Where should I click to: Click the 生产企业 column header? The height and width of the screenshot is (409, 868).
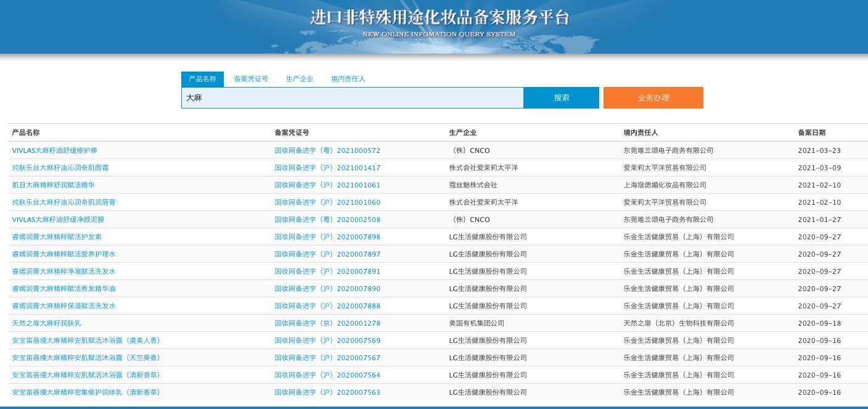pos(463,133)
